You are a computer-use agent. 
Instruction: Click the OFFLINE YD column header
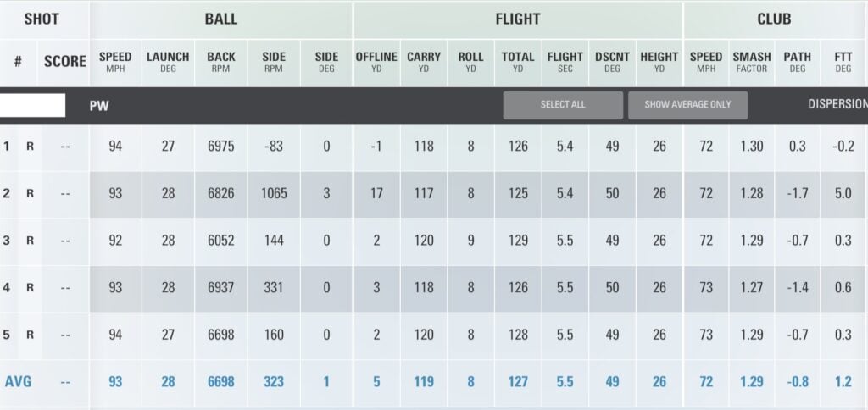click(x=376, y=63)
